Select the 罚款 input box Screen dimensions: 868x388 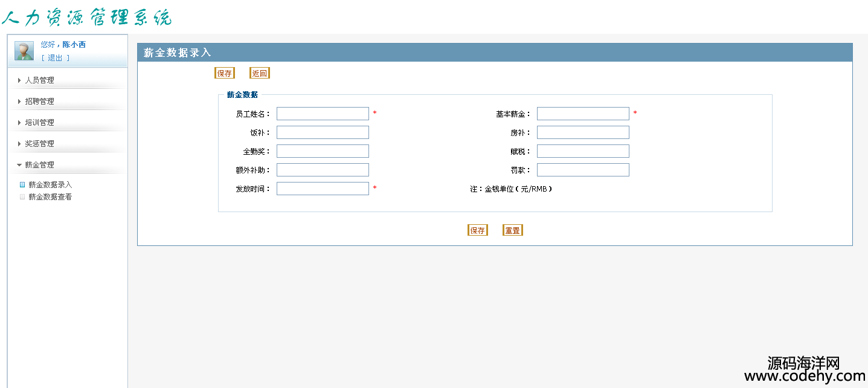[583, 170]
